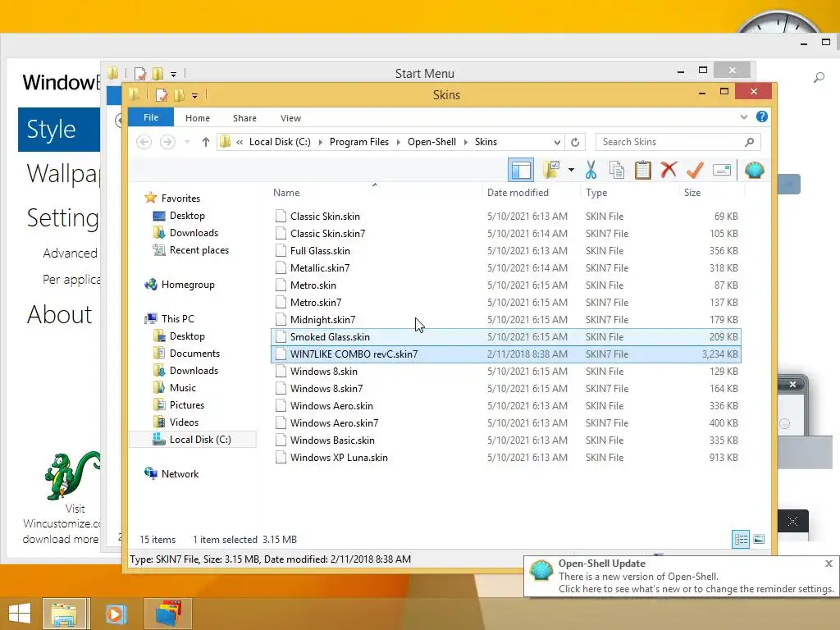Image resolution: width=840 pixels, height=630 pixels.
Task: Open File Explorer from the taskbar
Action: click(x=64, y=614)
